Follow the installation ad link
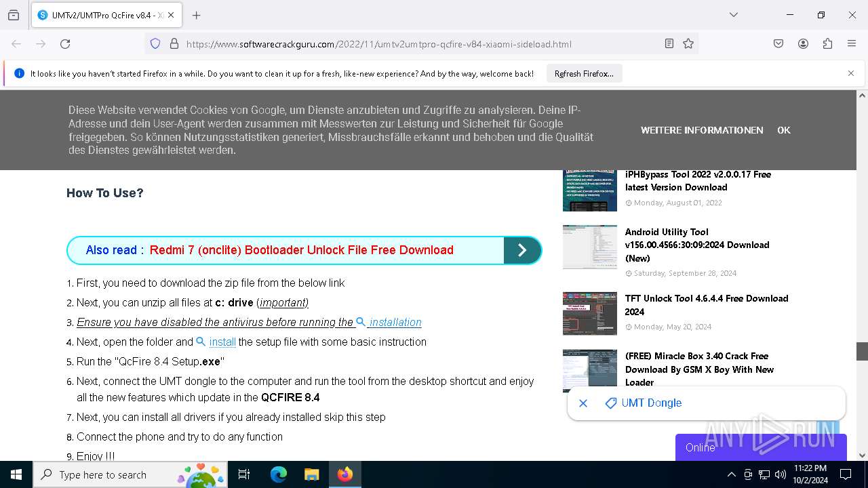This screenshot has height=488, width=868. pyautogui.click(x=389, y=322)
